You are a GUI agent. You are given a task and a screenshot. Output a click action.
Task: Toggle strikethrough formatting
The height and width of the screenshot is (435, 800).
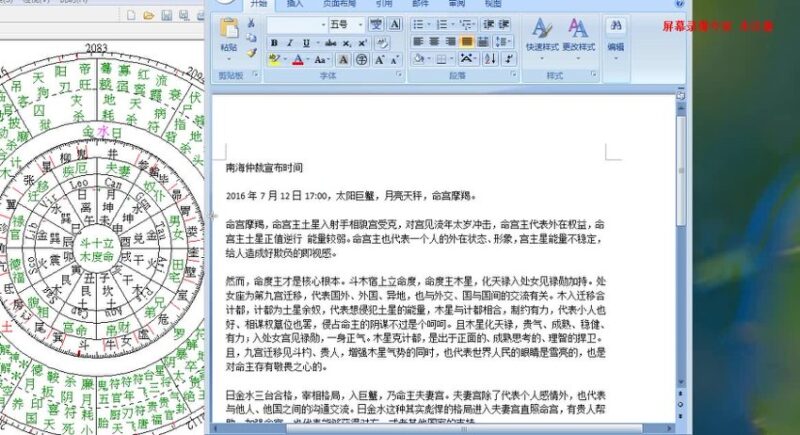(x=331, y=43)
